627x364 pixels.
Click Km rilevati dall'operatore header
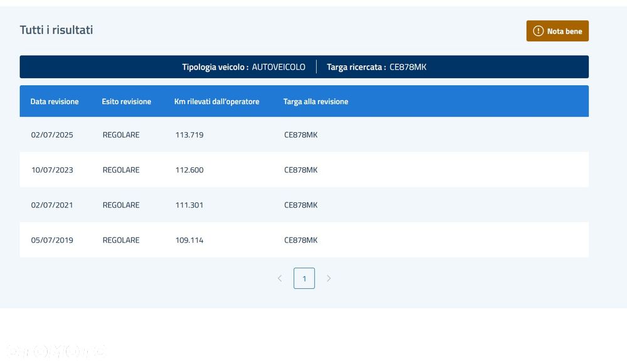click(x=217, y=101)
